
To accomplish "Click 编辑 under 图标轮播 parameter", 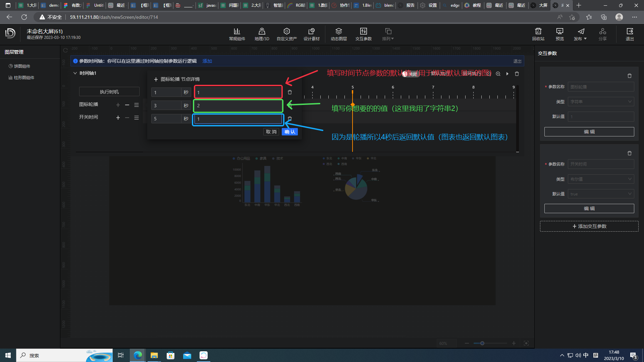I will (x=589, y=132).
